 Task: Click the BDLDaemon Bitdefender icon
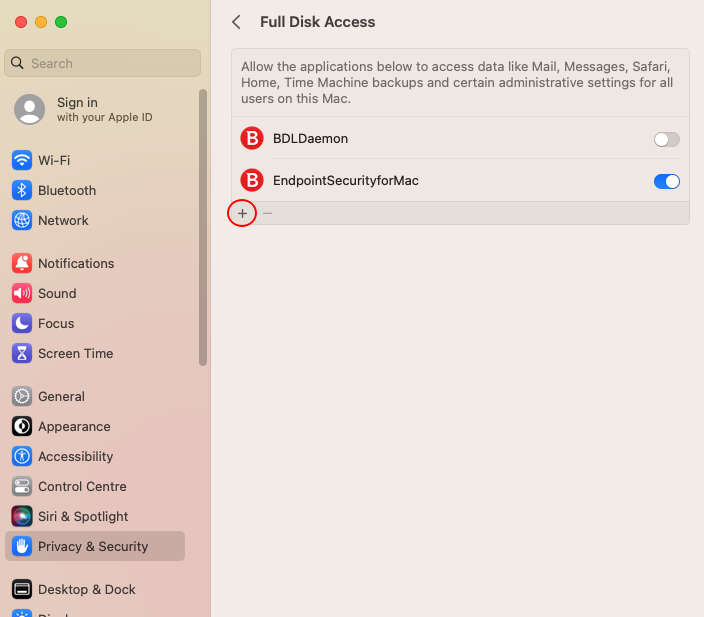point(252,138)
